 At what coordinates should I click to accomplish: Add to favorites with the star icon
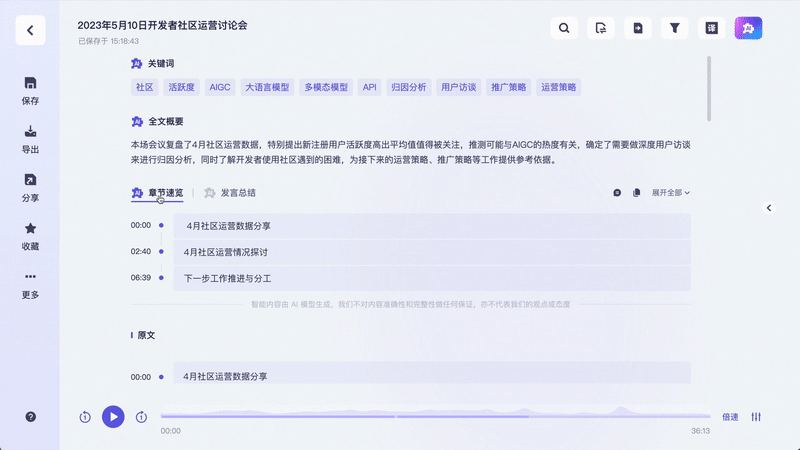30,236
